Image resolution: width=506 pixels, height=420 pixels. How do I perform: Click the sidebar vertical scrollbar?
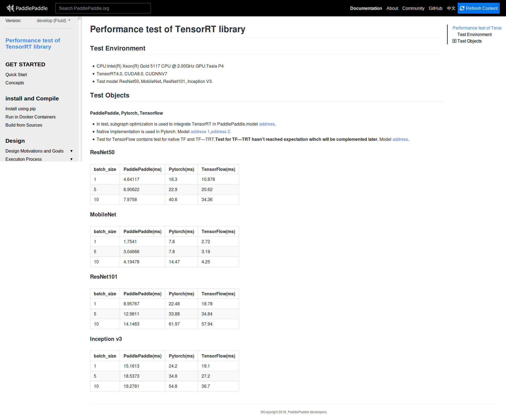[80, 89]
